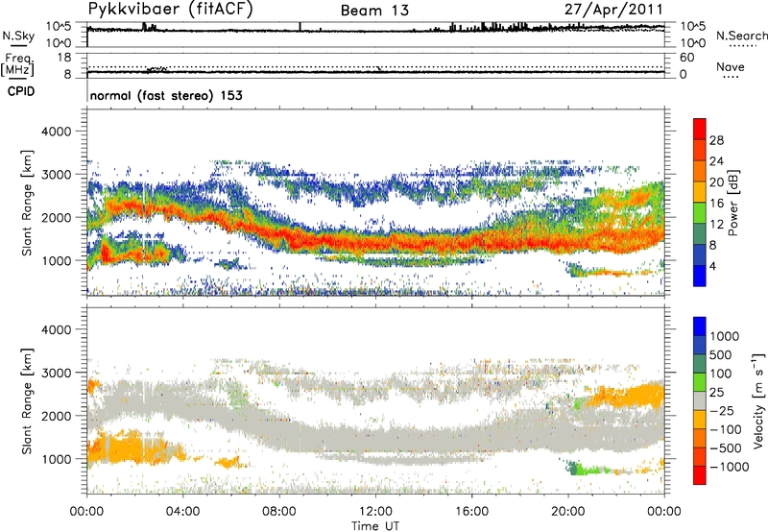This screenshot has height=532, width=768.
Task: Click the orange velocity patch near 02:00 at 1000 km
Action: point(134,448)
